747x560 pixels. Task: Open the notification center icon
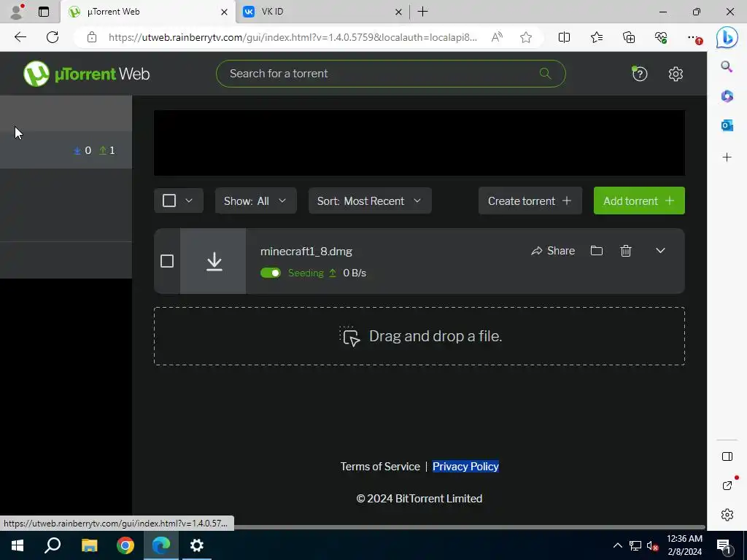[724, 545]
